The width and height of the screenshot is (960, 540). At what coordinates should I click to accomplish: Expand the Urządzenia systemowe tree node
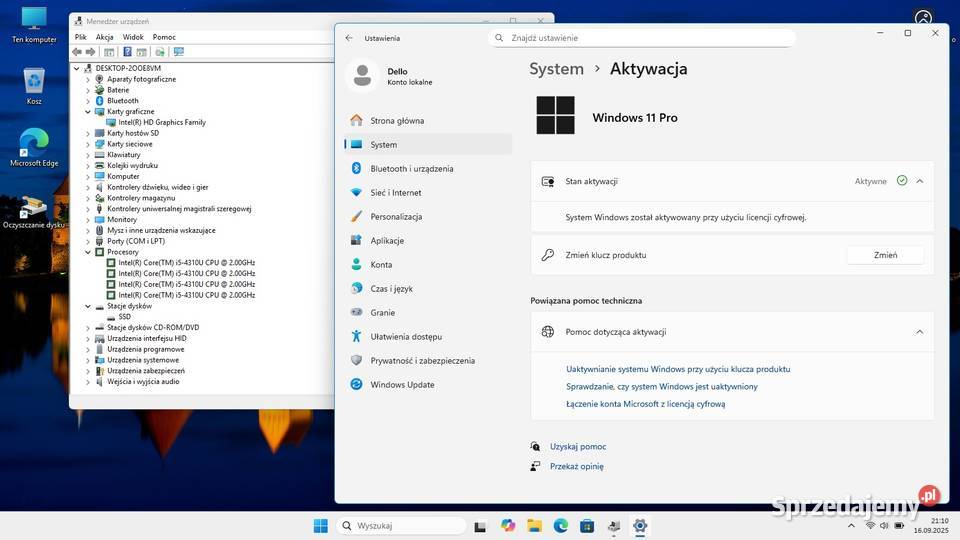point(88,360)
